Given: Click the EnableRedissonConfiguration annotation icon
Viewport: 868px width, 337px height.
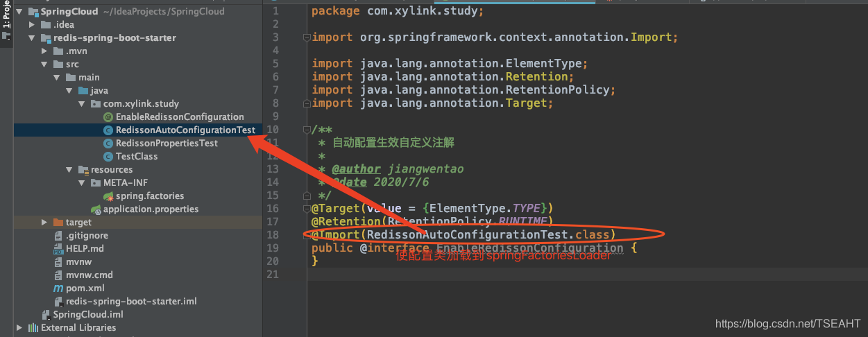Looking at the screenshot, I should (108, 117).
